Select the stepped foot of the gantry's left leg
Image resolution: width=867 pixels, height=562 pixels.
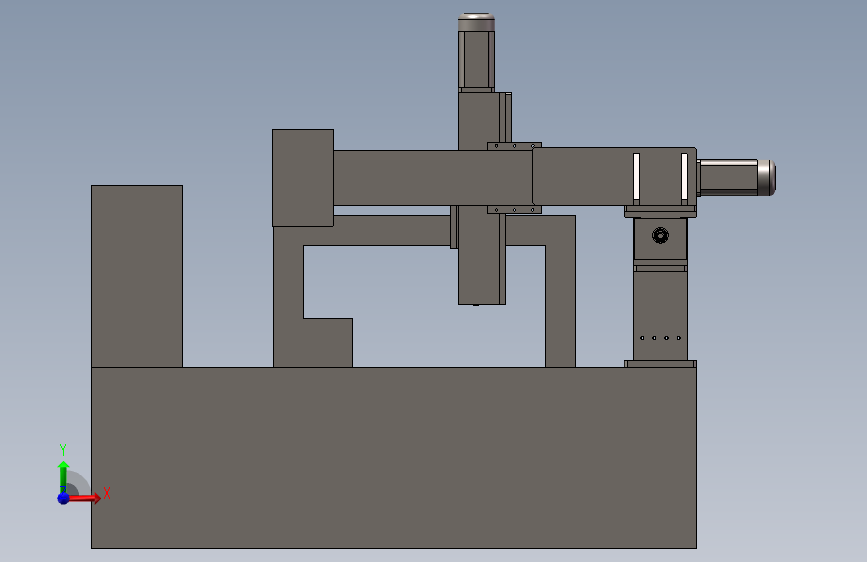[x=328, y=342]
